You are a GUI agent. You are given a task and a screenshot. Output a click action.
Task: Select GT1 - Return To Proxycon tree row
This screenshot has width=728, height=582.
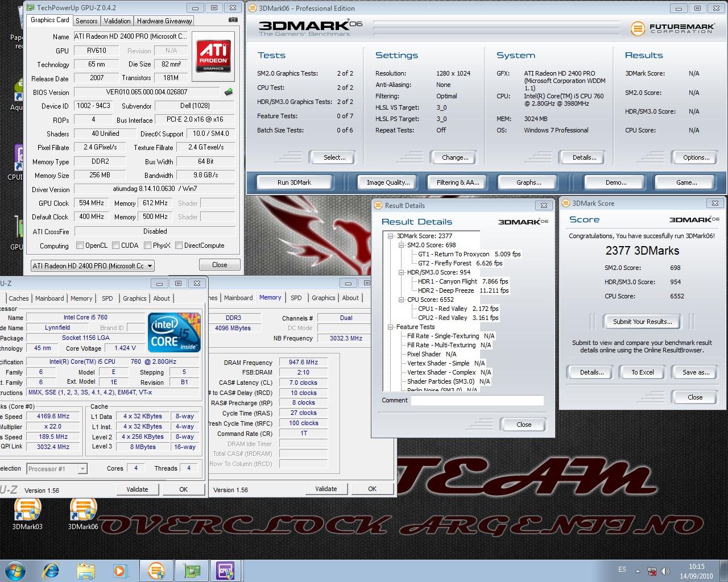coord(469,254)
